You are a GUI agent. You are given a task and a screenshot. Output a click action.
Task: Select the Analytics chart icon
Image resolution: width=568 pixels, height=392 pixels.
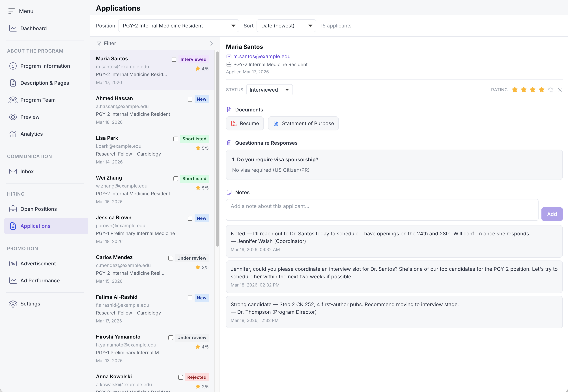[x=13, y=134]
